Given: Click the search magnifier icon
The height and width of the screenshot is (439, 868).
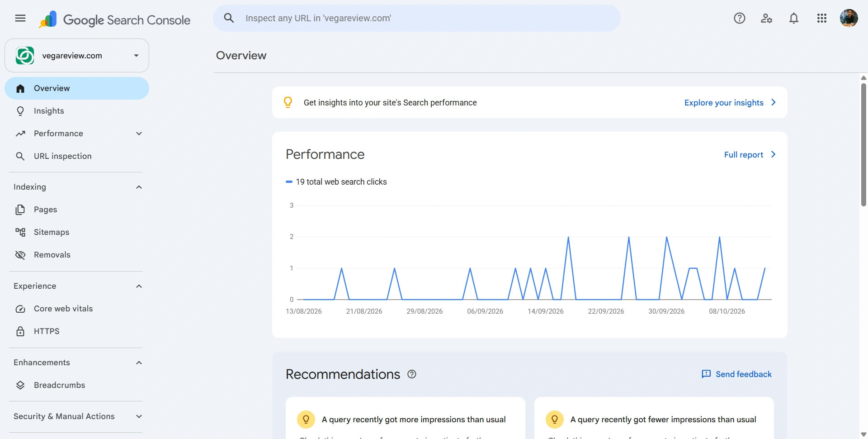Looking at the screenshot, I should tap(229, 18).
